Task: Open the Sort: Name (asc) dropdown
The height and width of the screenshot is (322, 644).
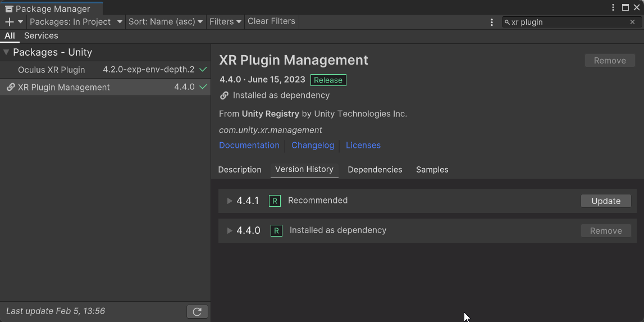Action: 166,22
